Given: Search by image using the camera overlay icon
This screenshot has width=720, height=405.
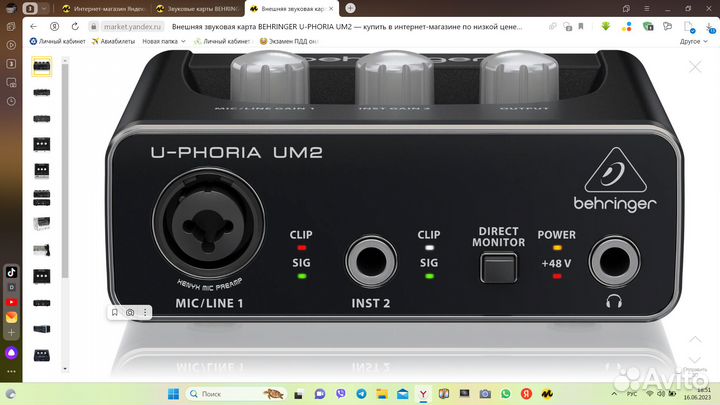Looking at the screenshot, I should (130, 312).
